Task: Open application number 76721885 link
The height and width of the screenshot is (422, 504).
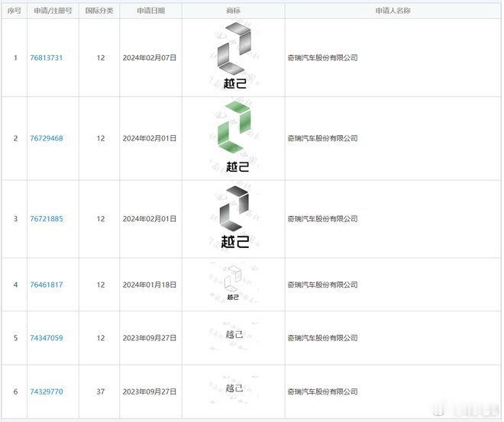Action: (x=47, y=219)
